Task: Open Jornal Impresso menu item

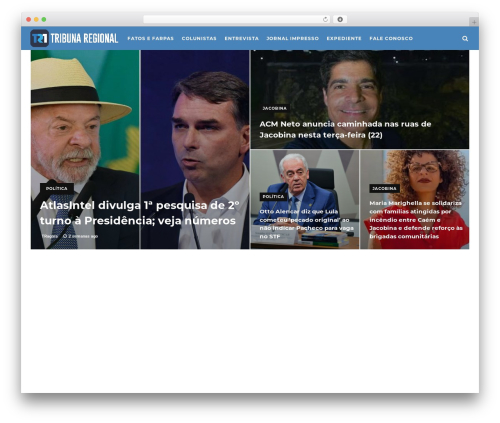Action: pos(292,38)
